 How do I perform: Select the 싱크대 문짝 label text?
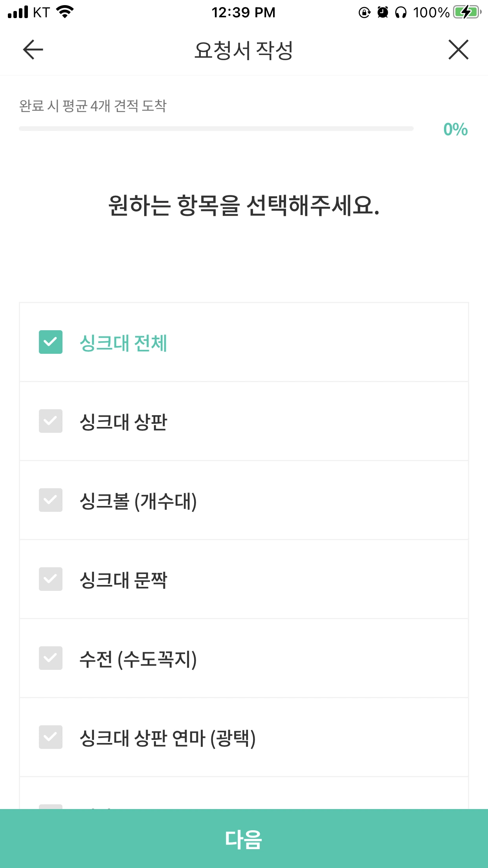123,580
